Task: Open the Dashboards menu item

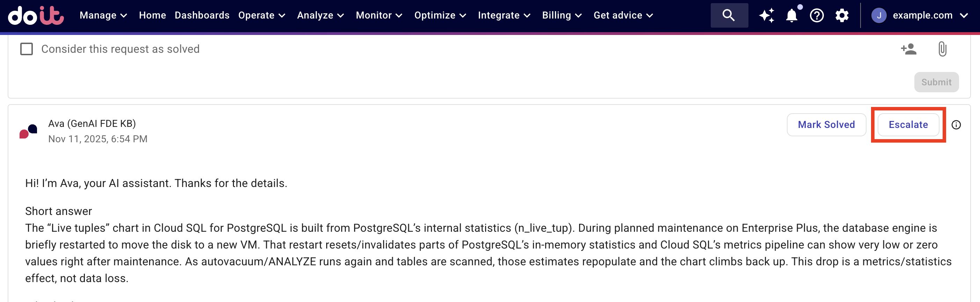Action: 202,15
